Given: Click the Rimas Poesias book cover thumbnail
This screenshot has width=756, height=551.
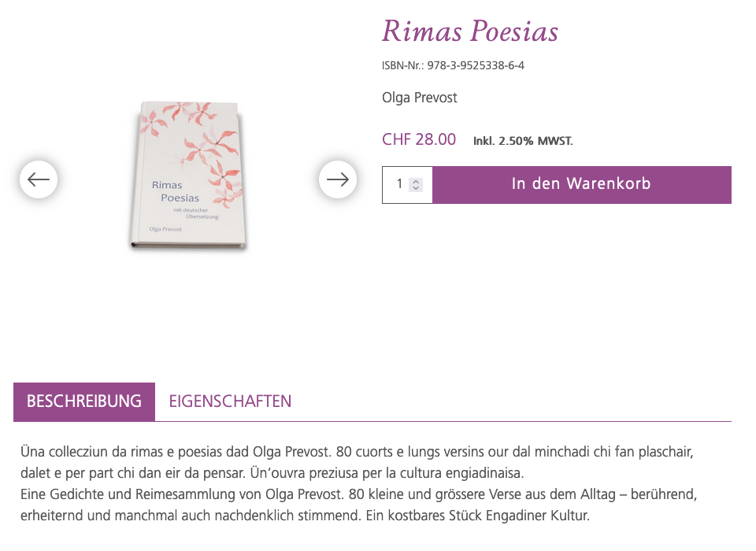Looking at the screenshot, I should pos(187,176).
